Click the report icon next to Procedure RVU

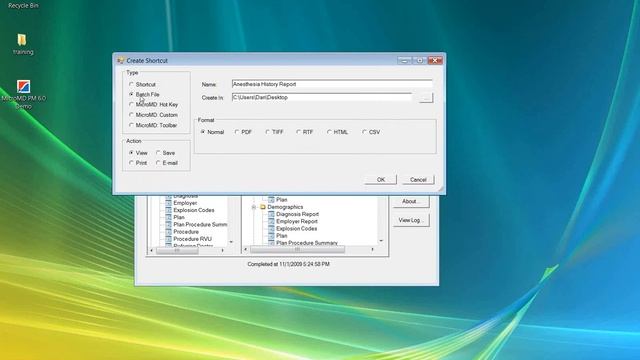168,239
